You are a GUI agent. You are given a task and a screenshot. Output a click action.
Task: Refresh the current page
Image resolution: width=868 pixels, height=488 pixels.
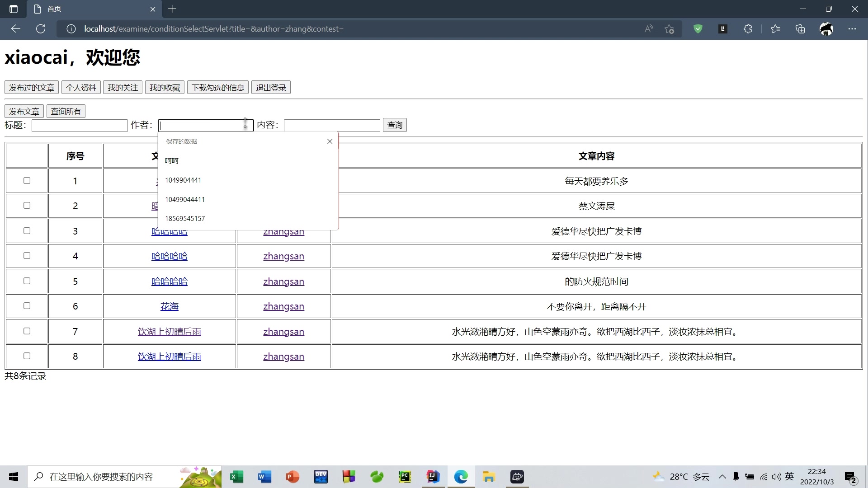tap(41, 29)
